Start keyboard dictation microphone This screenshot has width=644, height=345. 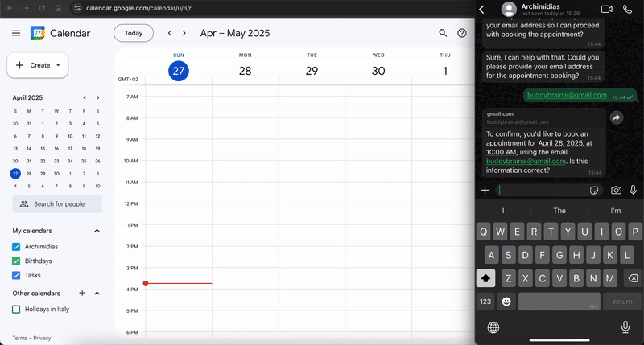point(625,327)
